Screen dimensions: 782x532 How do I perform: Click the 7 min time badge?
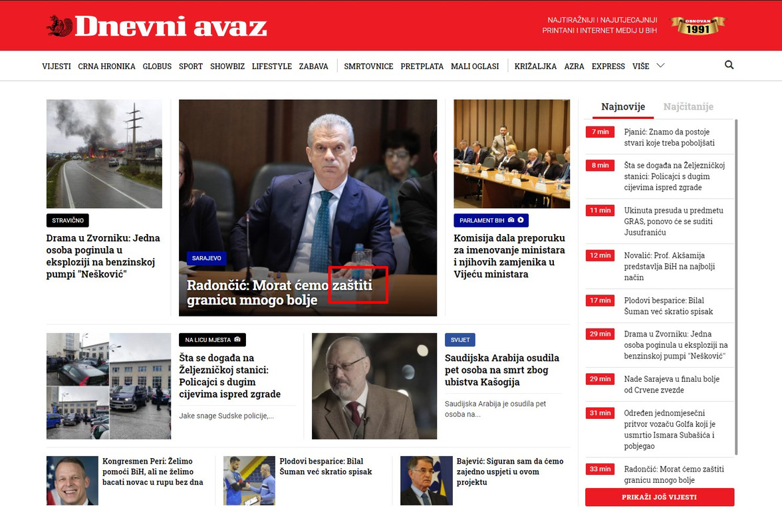tap(600, 132)
